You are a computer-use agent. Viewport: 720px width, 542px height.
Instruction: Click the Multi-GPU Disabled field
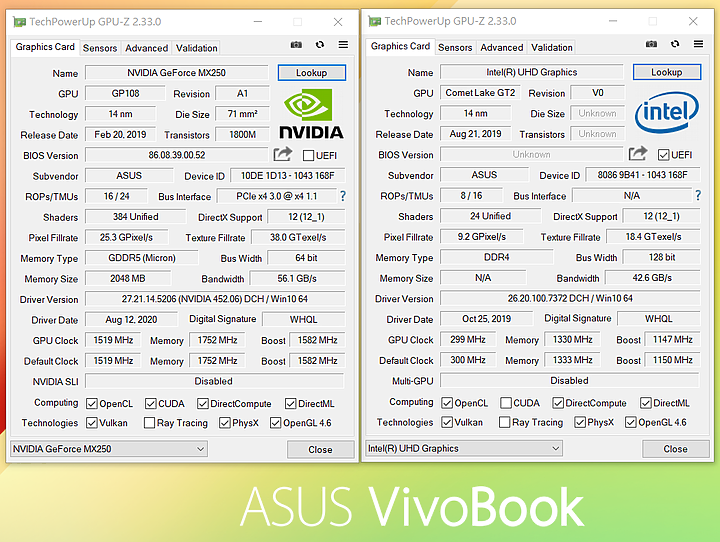[569, 380]
